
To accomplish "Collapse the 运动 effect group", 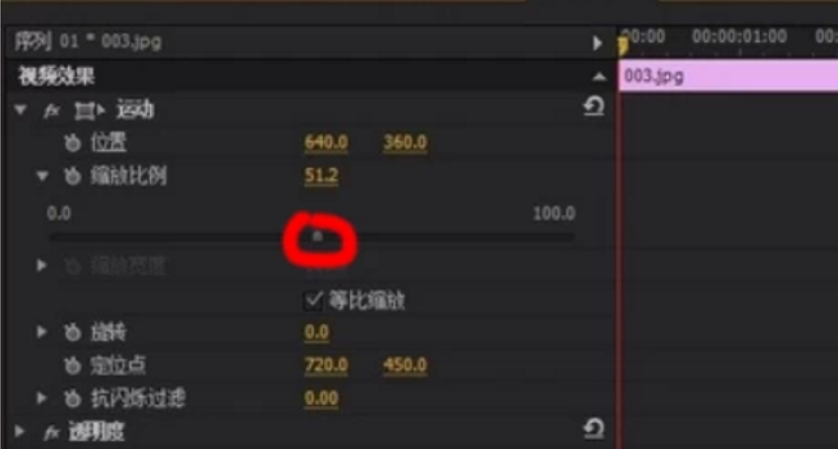I will click(21, 110).
